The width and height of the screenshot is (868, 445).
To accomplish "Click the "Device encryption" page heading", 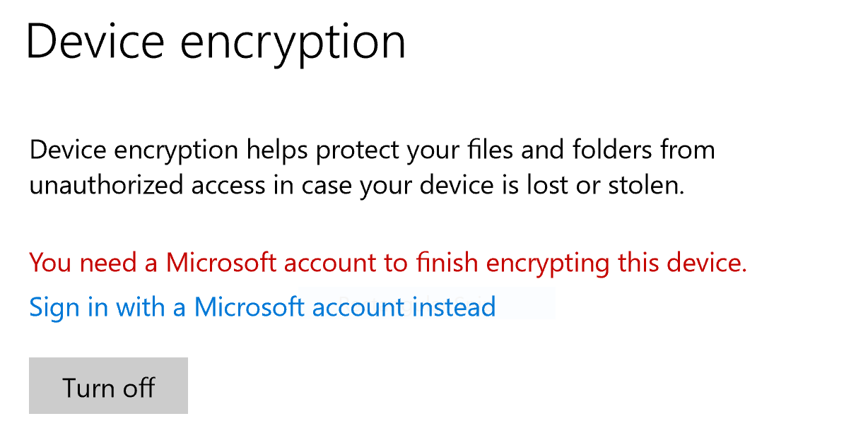I will pyautogui.click(x=216, y=41).
